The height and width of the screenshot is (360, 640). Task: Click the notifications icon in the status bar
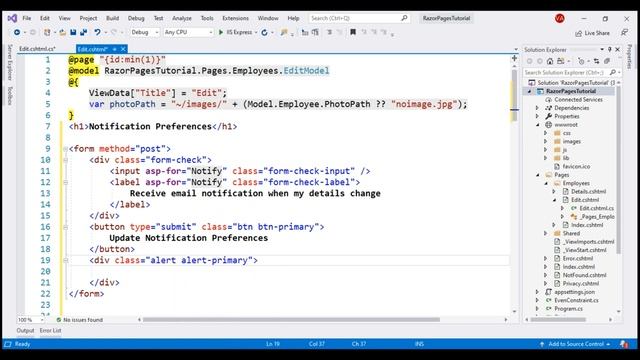point(624,344)
